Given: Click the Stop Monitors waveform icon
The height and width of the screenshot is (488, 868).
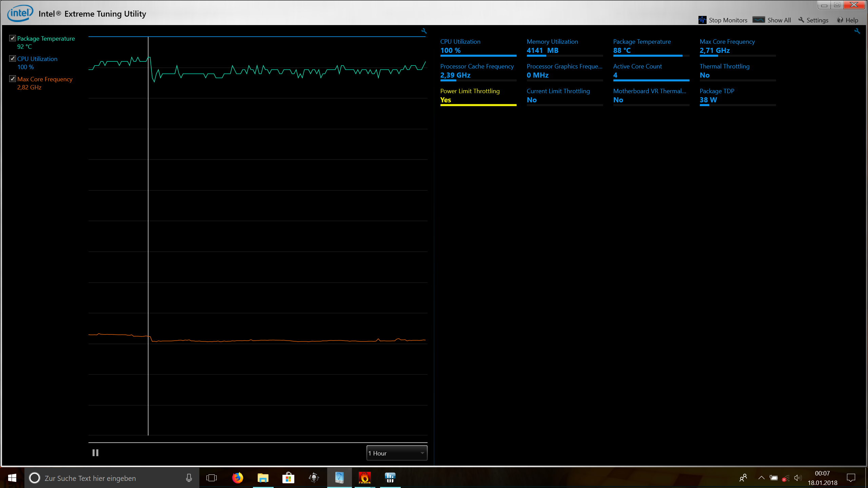Looking at the screenshot, I should point(702,20).
